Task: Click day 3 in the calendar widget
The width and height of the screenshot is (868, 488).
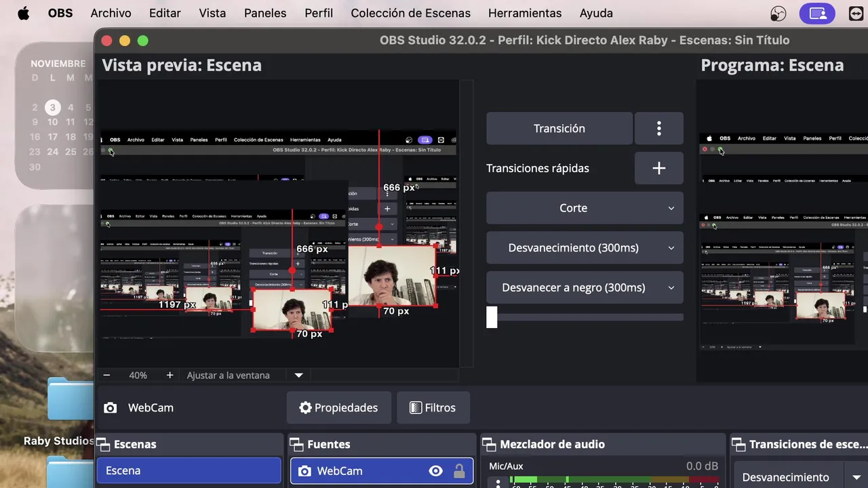Action: pyautogui.click(x=52, y=107)
